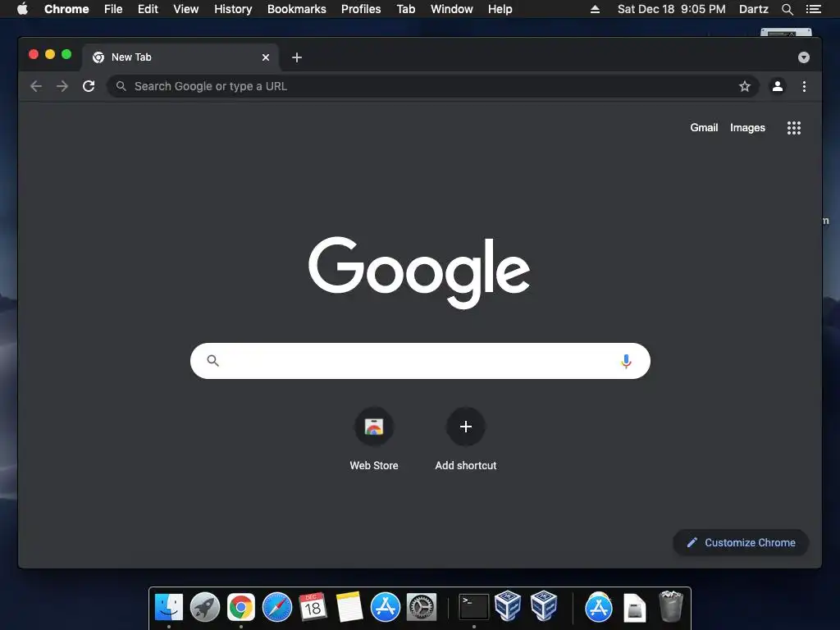
Task: Open the Window menu
Action: click(x=452, y=9)
